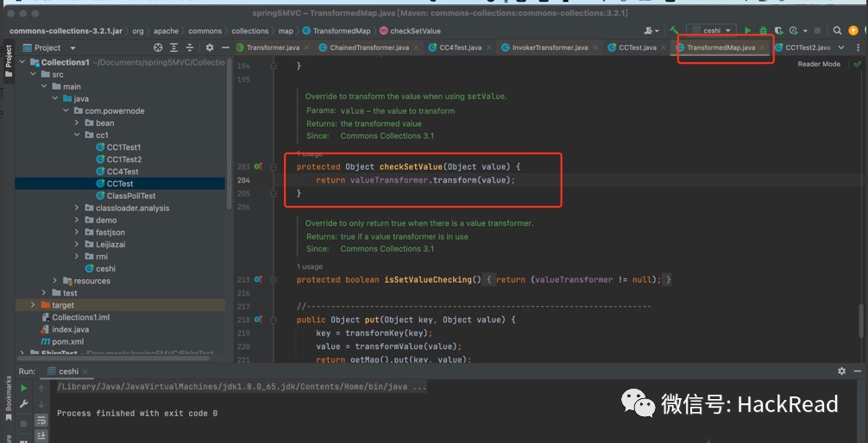Open the user account icon dropdown
Image resolution: width=868 pixels, height=443 pixels.
pos(651,31)
